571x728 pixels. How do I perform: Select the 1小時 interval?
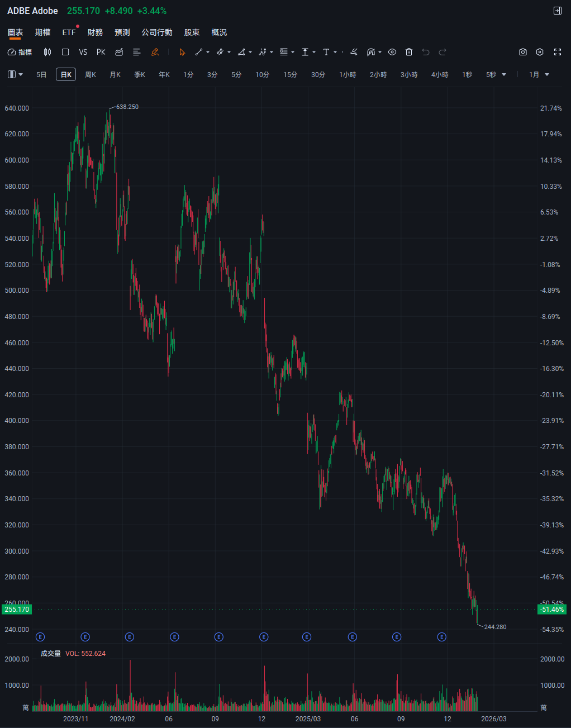click(x=348, y=74)
